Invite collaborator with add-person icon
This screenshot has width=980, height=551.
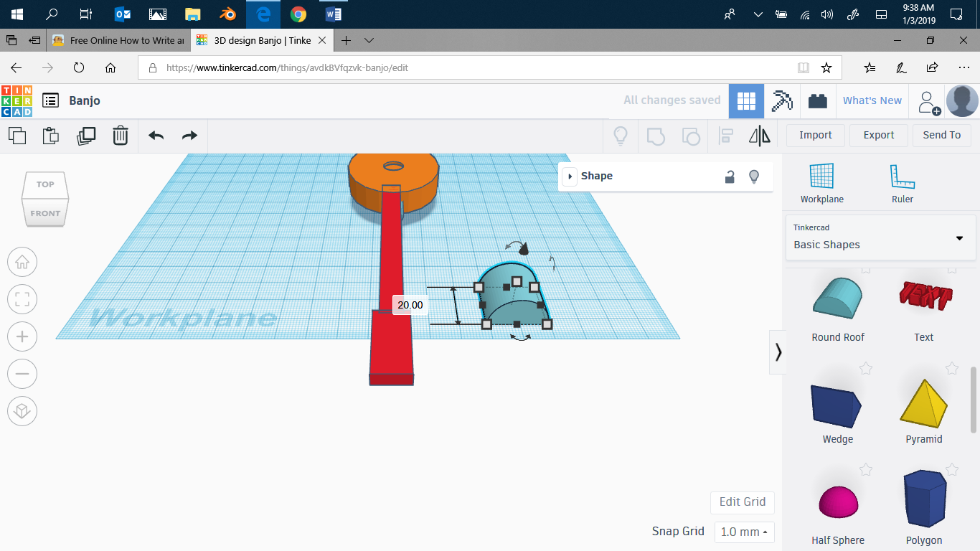click(929, 102)
